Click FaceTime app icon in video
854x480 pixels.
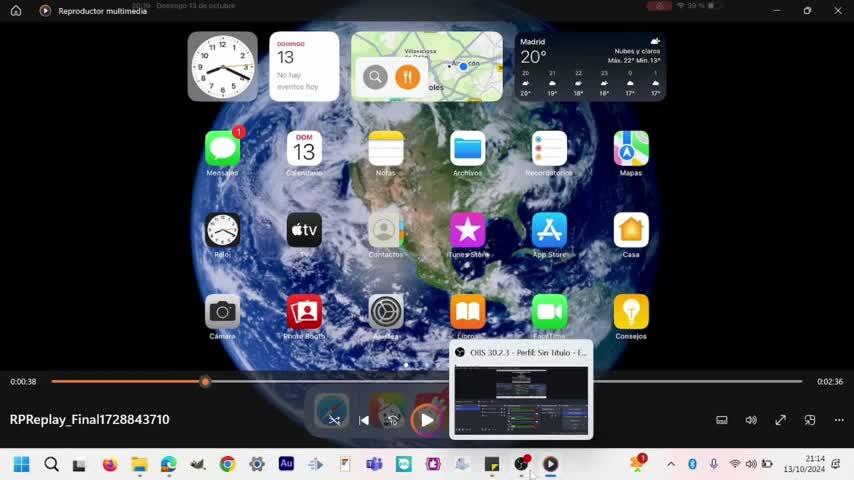click(549, 312)
